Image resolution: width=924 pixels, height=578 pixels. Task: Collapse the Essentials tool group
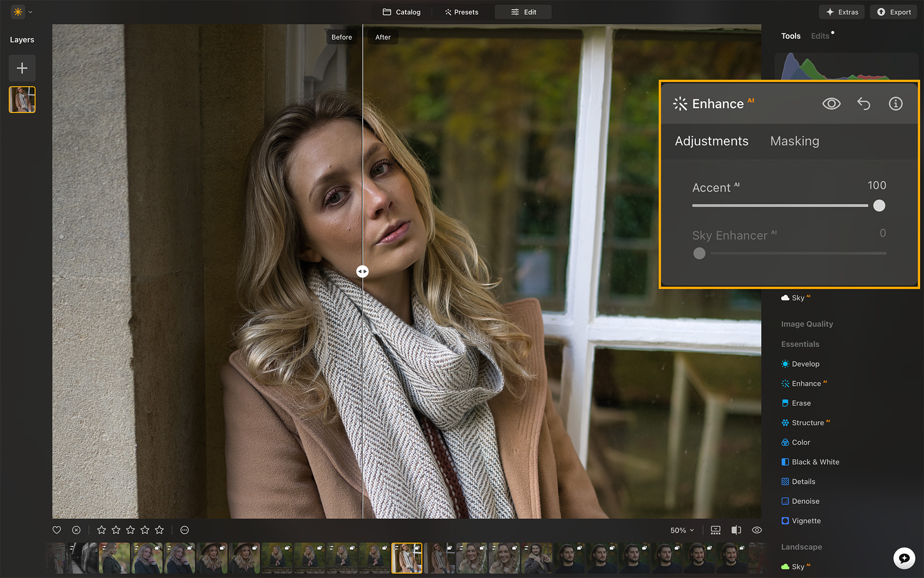[800, 344]
